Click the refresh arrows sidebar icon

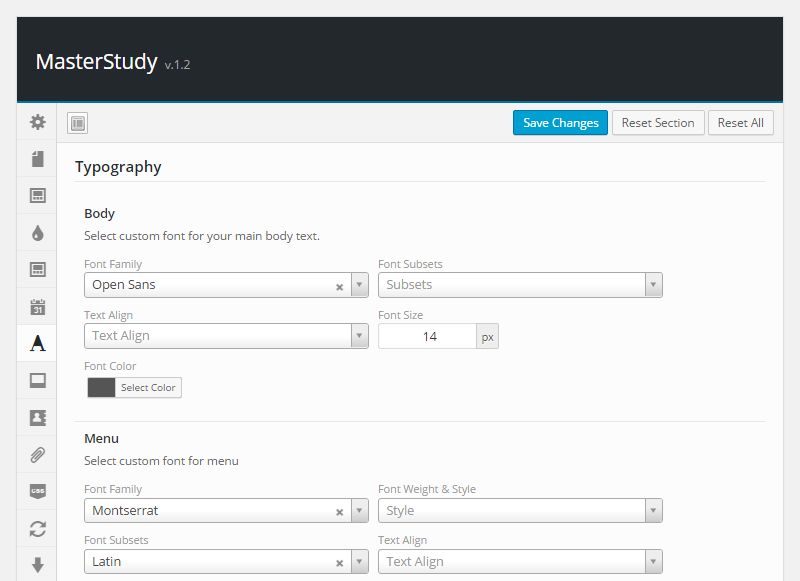click(x=37, y=528)
